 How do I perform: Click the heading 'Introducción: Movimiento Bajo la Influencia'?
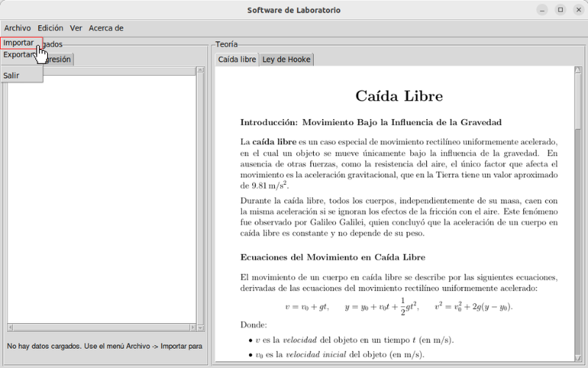point(371,122)
